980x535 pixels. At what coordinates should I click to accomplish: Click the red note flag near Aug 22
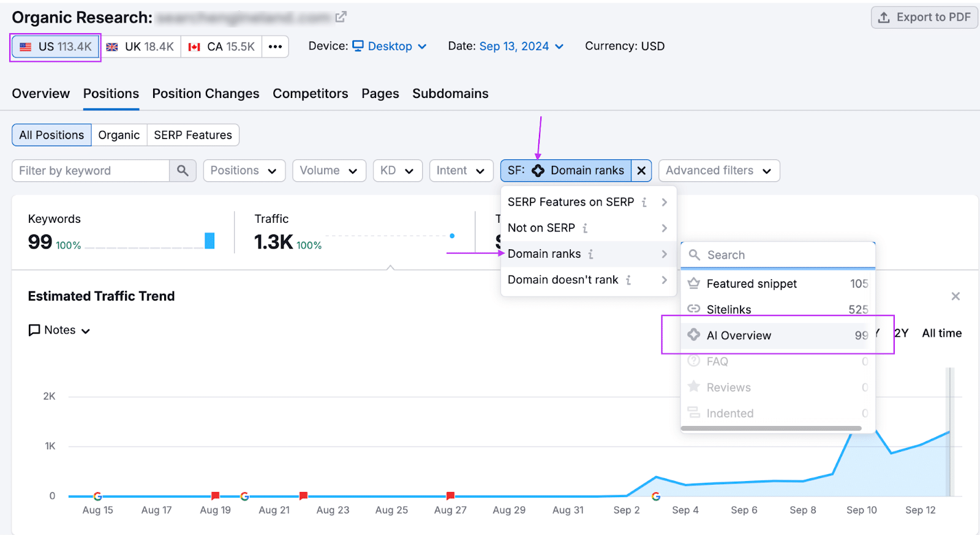303,495
